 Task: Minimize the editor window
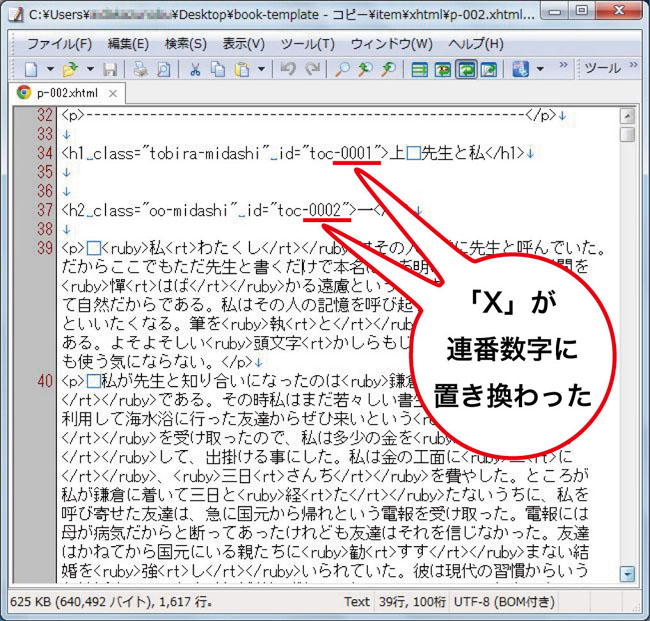tap(555, 12)
